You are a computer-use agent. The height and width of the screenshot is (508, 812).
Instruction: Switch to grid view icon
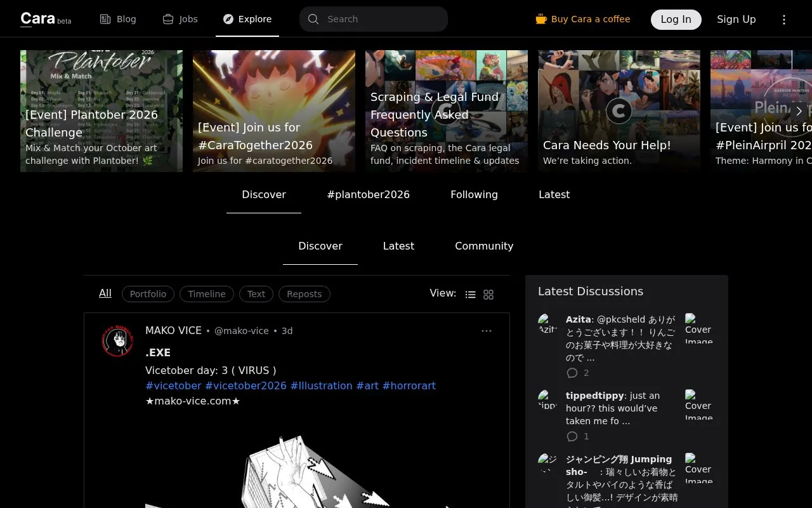click(488, 295)
